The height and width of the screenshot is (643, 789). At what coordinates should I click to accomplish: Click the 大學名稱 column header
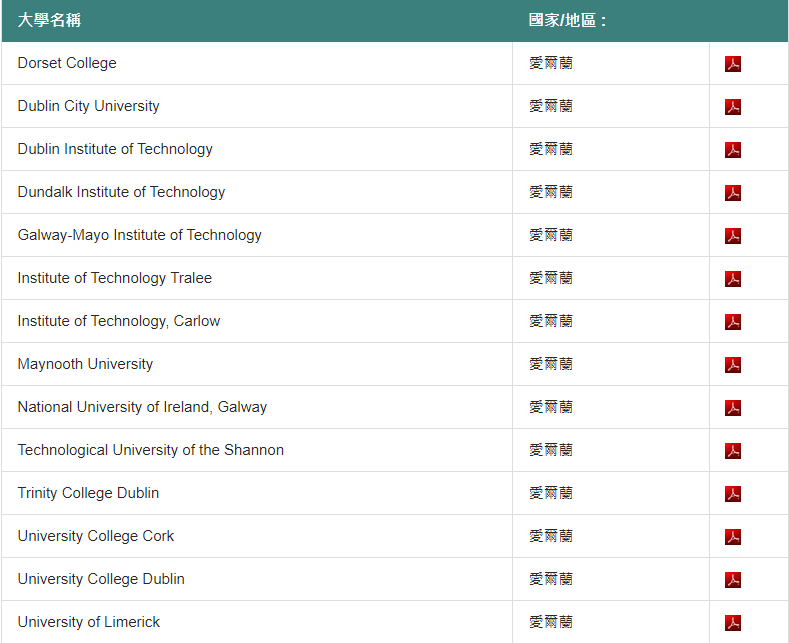click(49, 20)
